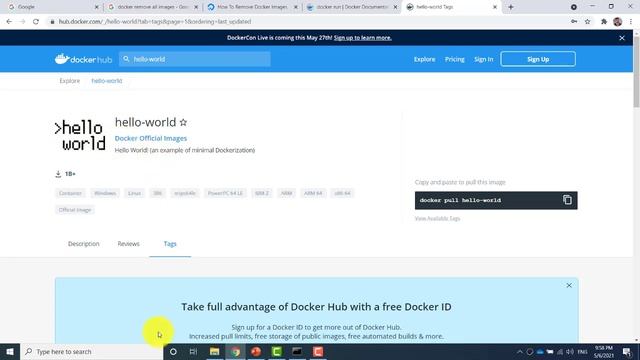Switch to docker remove all images tab
This screenshot has width=640, height=360.
[x=153, y=7]
